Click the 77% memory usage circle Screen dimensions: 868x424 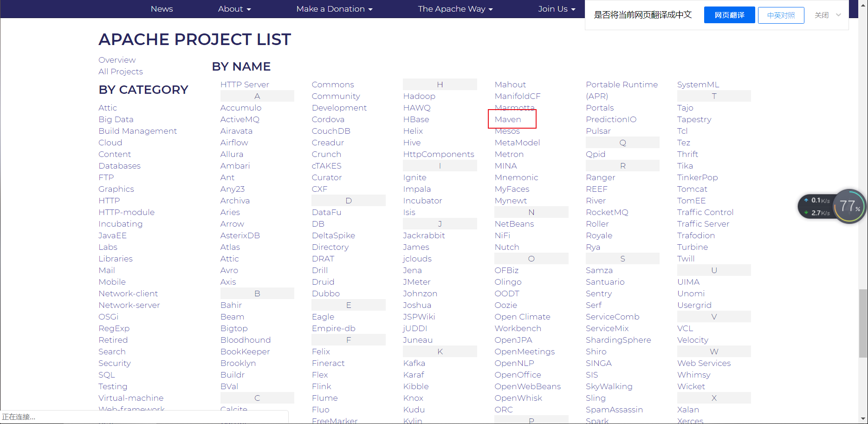pos(849,206)
